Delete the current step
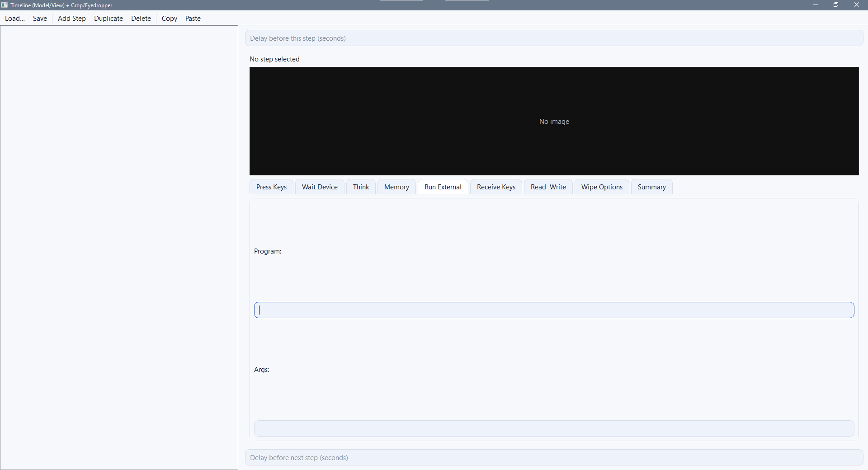The image size is (868, 470). (141, 19)
